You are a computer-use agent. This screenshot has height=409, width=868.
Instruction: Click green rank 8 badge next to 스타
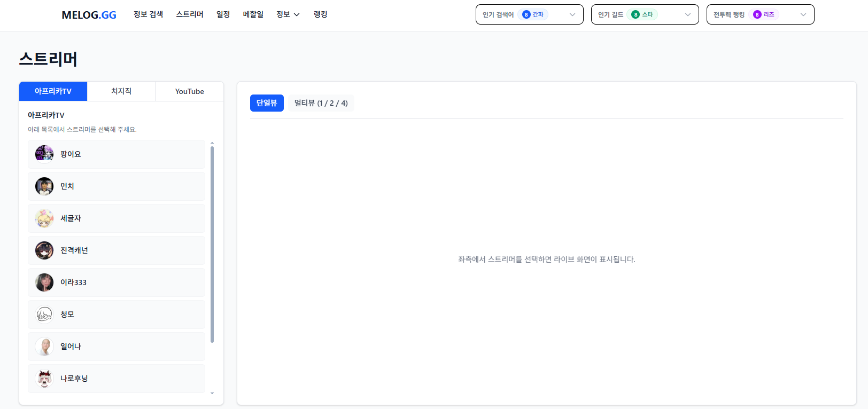pyautogui.click(x=635, y=14)
